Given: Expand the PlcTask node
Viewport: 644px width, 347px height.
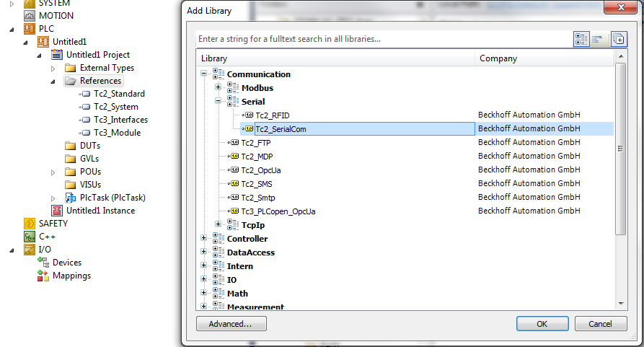Looking at the screenshot, I should [53, 199].
